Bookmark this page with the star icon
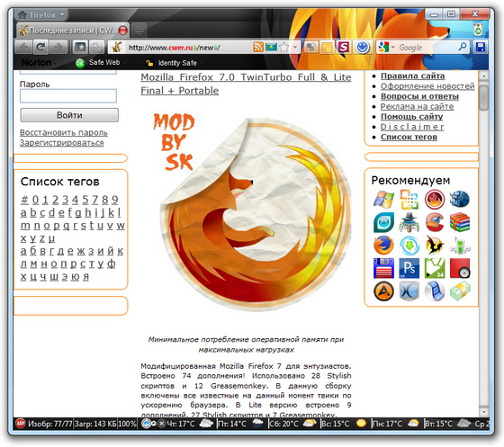504x447 pixels. pos(283,48)
